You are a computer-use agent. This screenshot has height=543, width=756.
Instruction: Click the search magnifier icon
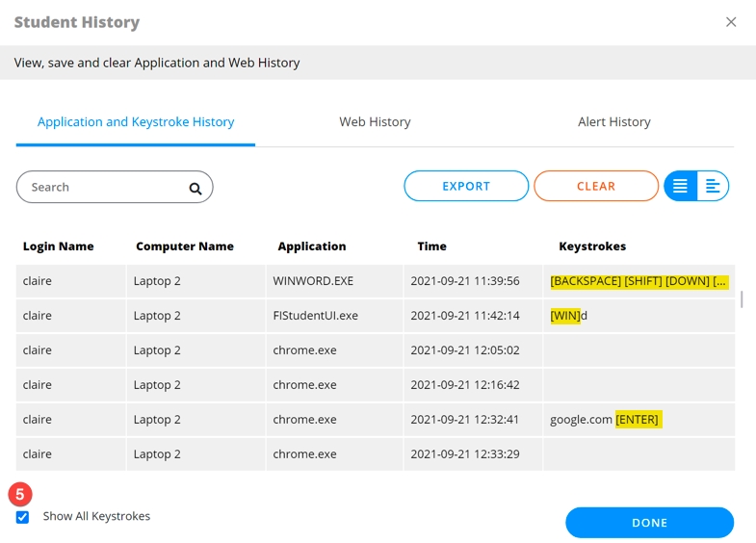pos(196,189)
